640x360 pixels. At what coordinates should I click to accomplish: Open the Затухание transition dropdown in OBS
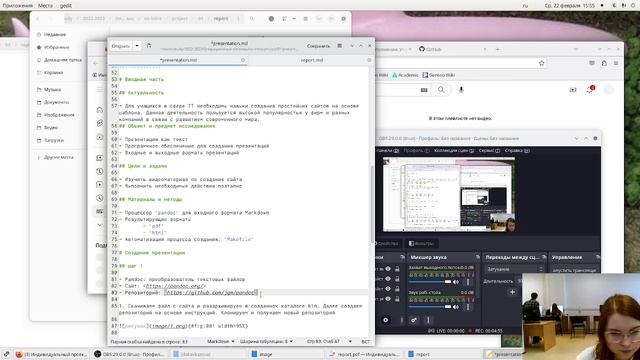coord(514,269)
